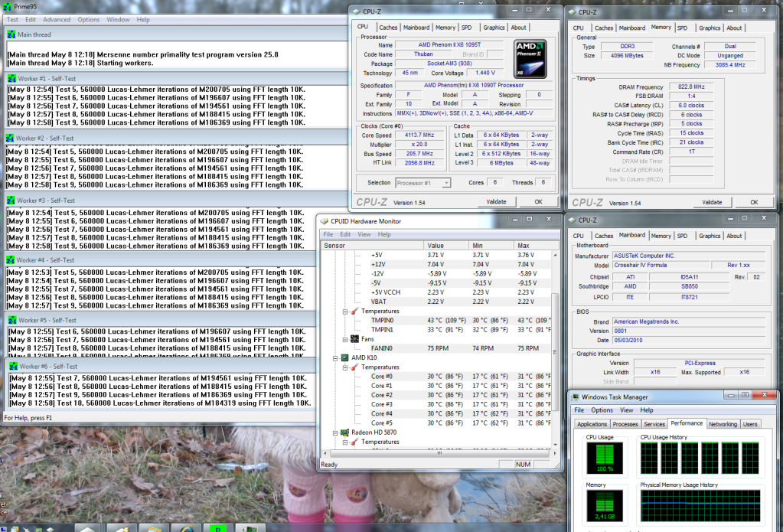Click the AMD Phenom II logo in CPU-Z

click(530, 60)
